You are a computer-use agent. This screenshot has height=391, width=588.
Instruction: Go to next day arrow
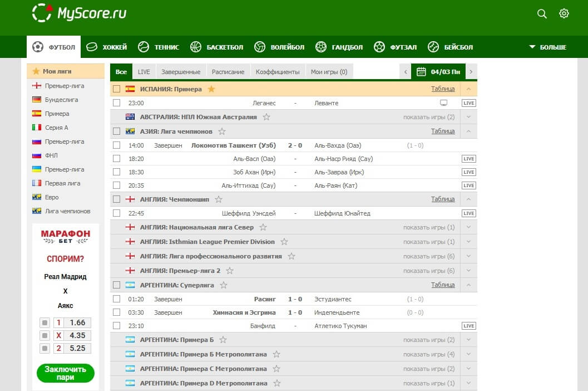click(471, 72)
